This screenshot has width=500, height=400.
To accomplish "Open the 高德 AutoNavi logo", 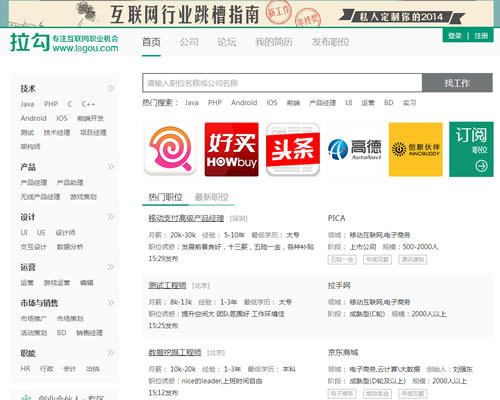I will point(354,149).
